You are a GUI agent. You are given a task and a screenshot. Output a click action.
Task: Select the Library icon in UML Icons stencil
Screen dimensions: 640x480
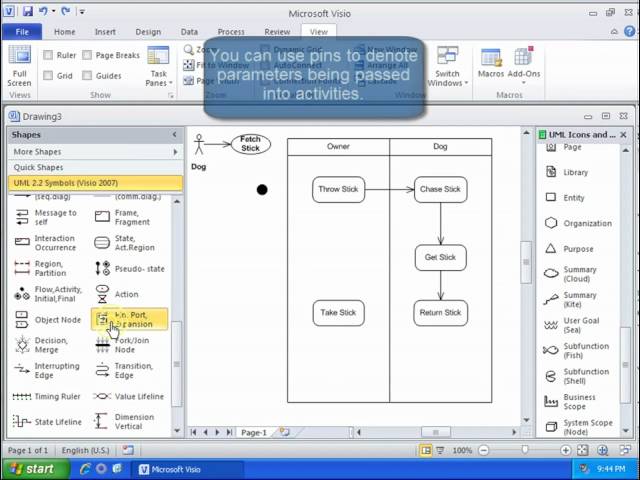tap(551, 172)
